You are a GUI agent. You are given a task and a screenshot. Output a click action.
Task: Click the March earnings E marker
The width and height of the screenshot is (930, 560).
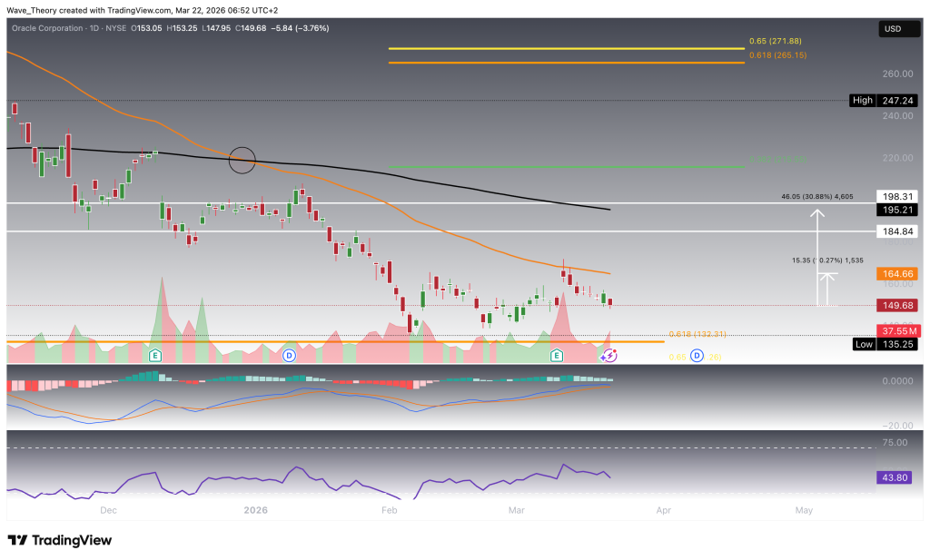(556, 356)
